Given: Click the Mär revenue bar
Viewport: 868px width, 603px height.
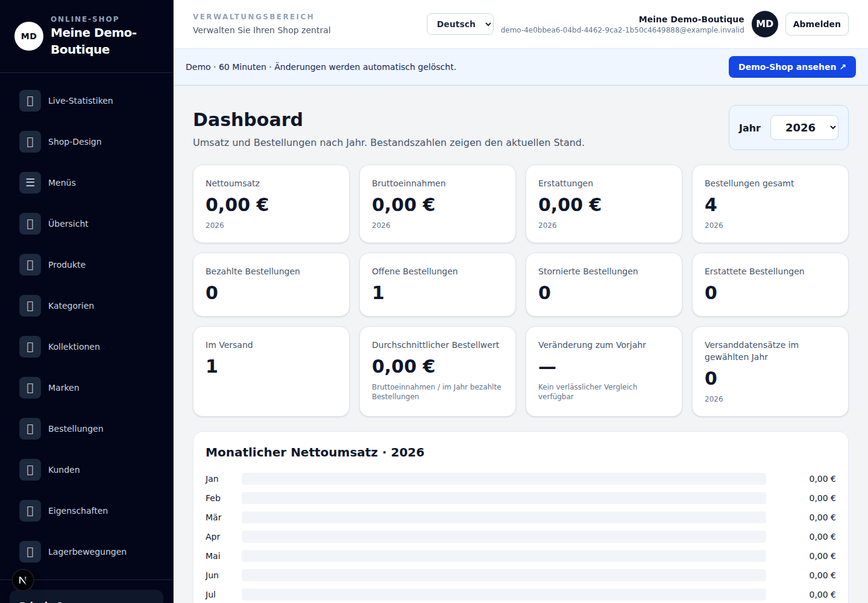Looking at the screenshot, I should 504,517.
